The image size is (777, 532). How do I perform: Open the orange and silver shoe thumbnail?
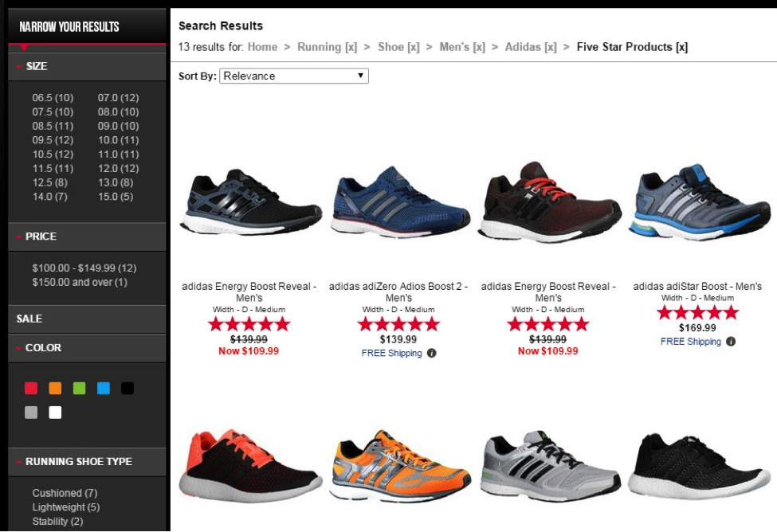coord(399,466)
